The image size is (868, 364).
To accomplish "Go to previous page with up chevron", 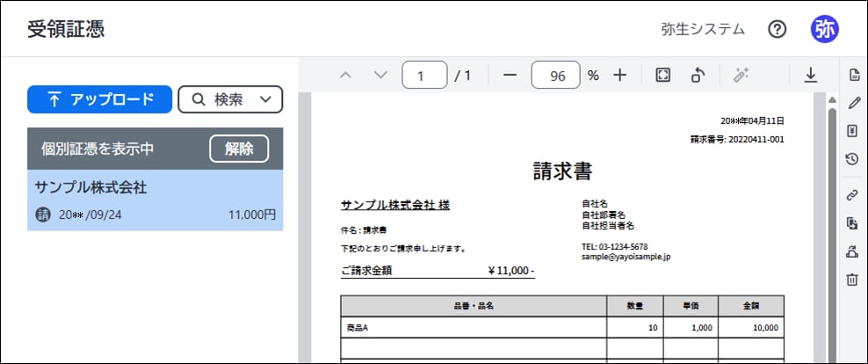I will pyautogui.click(x=345, y=76).
